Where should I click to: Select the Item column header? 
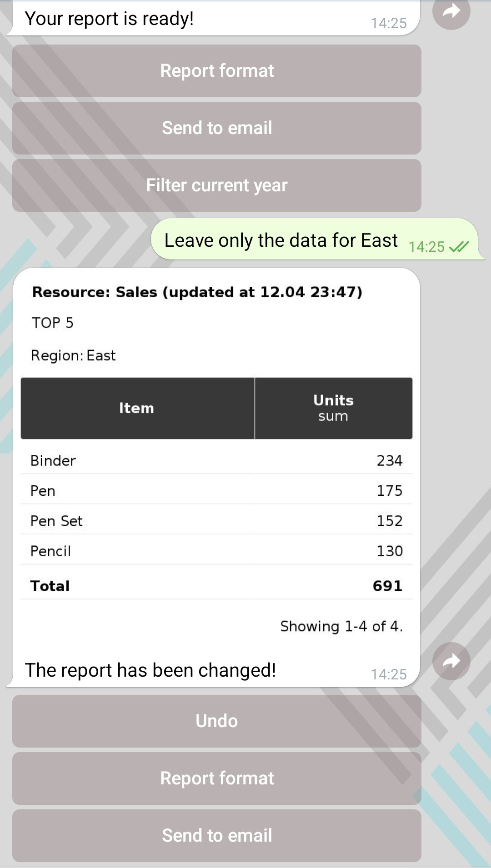coord(136,408)
